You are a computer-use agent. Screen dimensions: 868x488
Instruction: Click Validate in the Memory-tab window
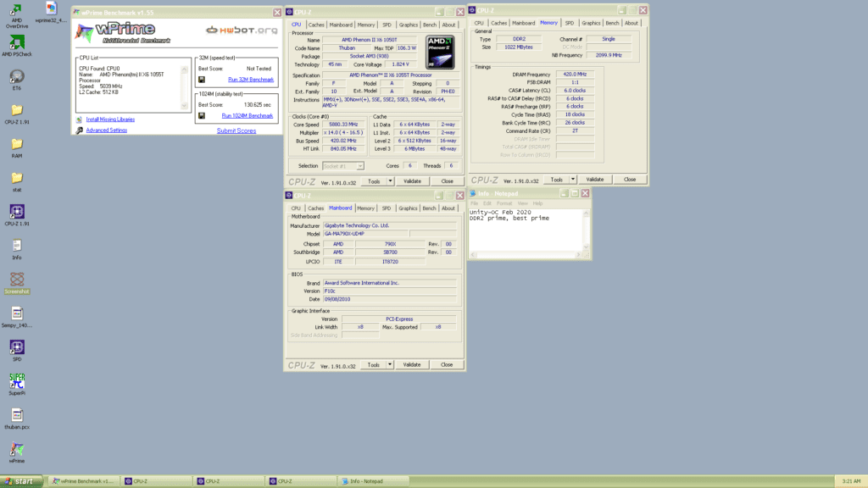(594, 180)
